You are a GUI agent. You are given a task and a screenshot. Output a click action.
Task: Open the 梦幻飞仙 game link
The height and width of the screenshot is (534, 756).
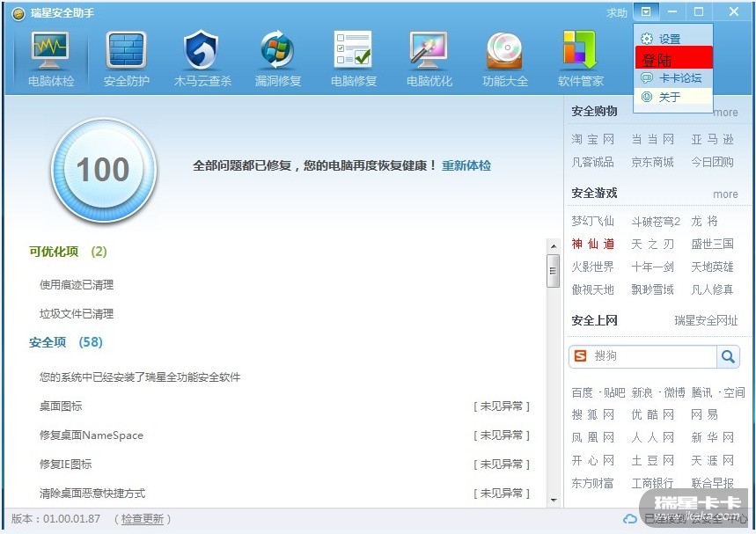pos(592,221)
